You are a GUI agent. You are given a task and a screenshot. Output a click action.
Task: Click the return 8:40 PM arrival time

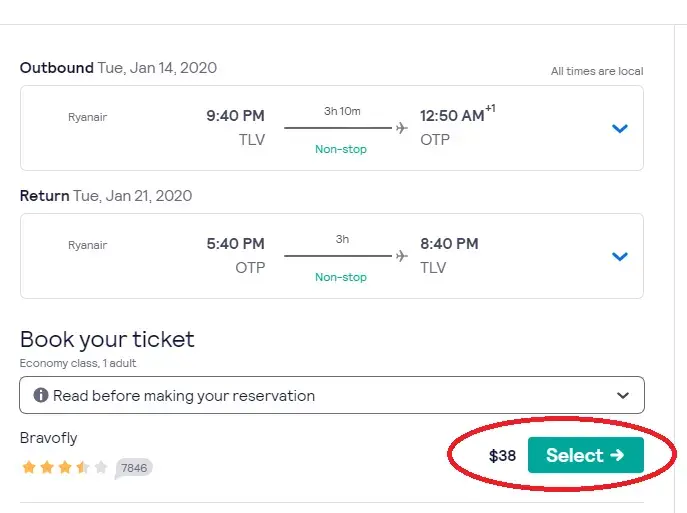(449, 244)
